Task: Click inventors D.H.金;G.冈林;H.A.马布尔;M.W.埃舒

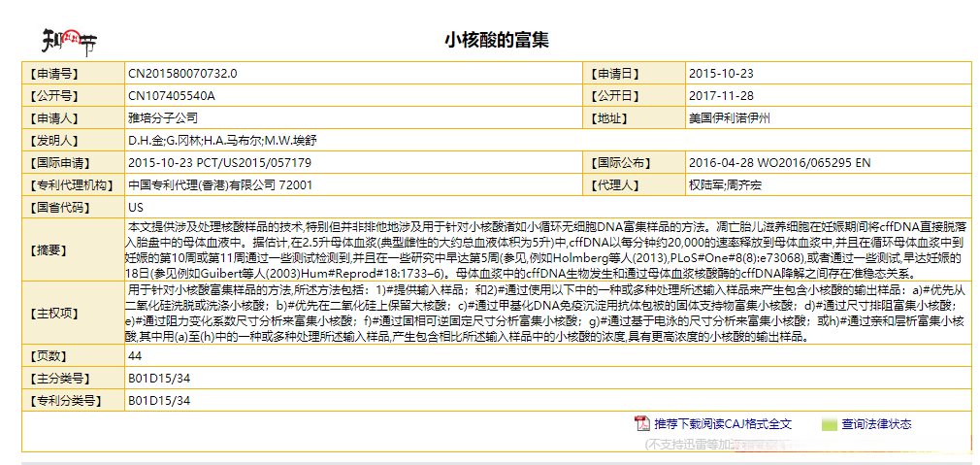Action: 222,140
